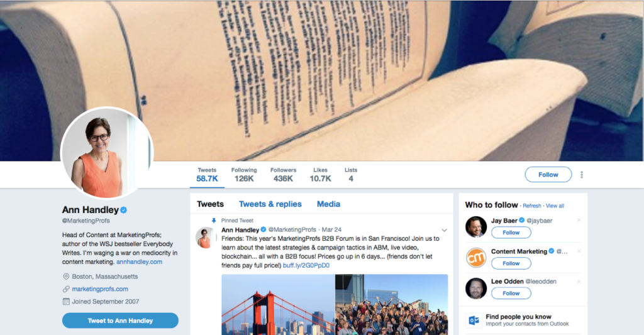The width and height of the screenshot is (644, 335).
Task: Open the Followers 436K count
Action: pyautogui.click(x=284, y=175)
